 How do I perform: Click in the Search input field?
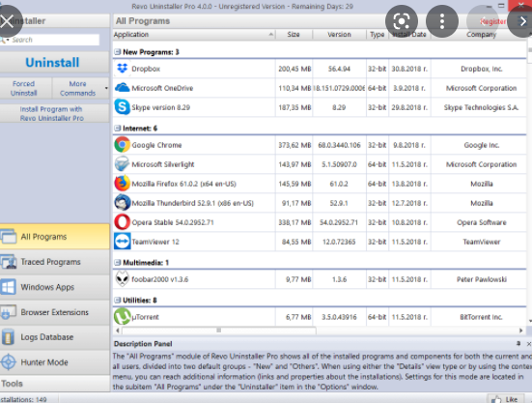54,40
